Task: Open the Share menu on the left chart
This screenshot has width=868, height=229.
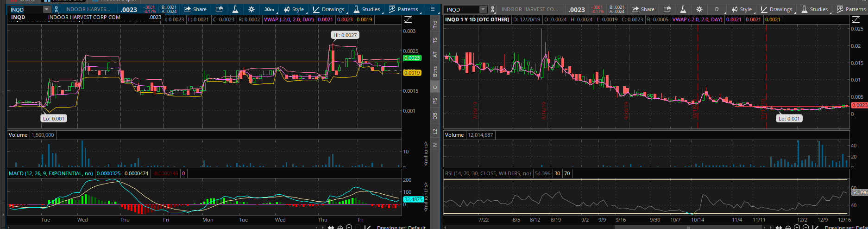Action: (x=195, y=9)
